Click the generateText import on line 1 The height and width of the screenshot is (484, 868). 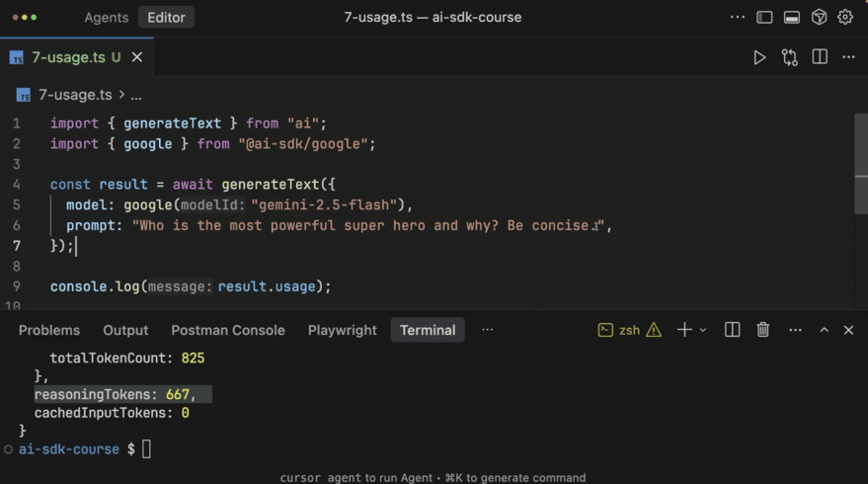(x=172, y=122)
